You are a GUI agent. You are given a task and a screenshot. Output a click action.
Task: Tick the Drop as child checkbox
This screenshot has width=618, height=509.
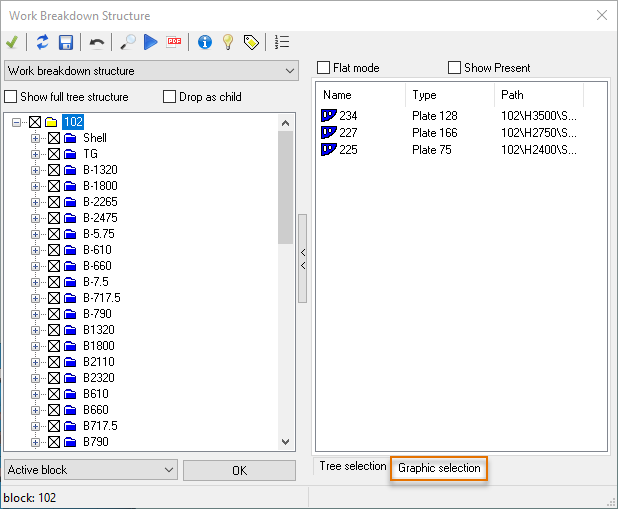[x=169, y=97]
